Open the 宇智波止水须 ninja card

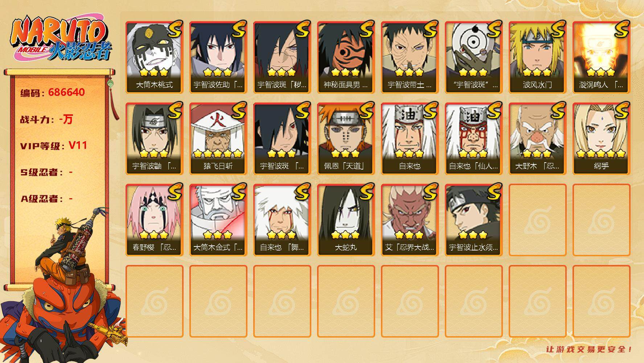point(473,220)
